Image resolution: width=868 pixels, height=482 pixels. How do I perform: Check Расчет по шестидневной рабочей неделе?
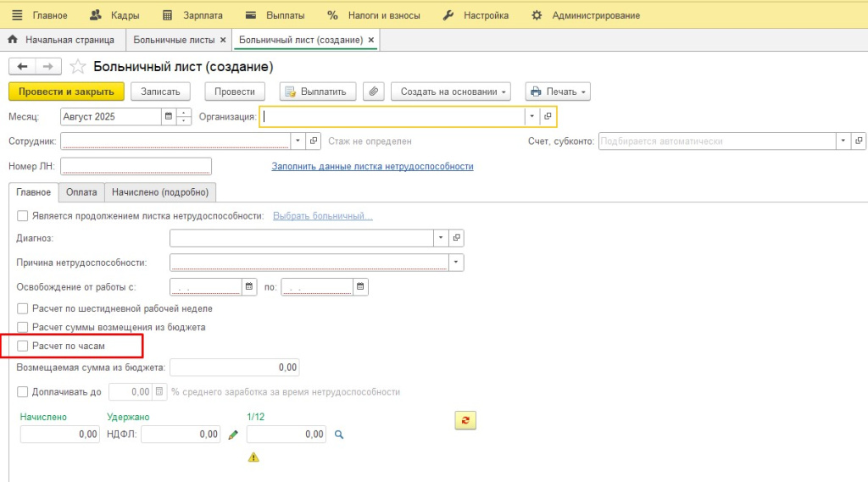click(23, 308)
